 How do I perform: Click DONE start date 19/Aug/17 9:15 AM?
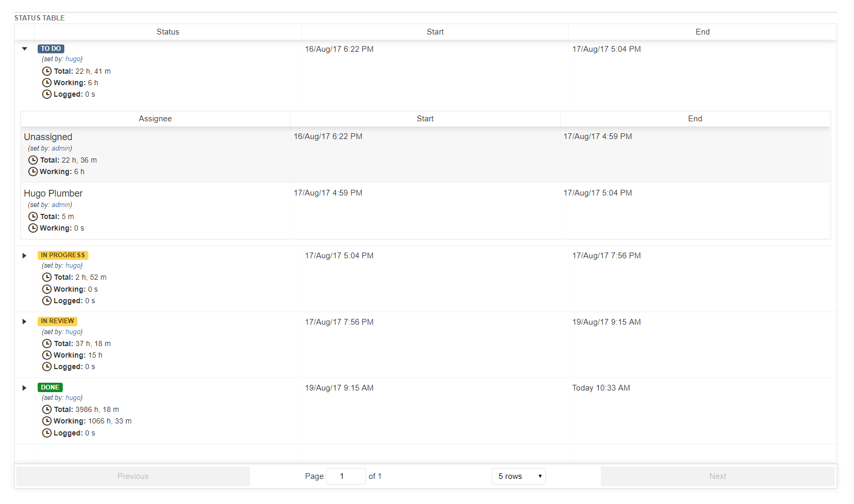(x=339, y=388)
